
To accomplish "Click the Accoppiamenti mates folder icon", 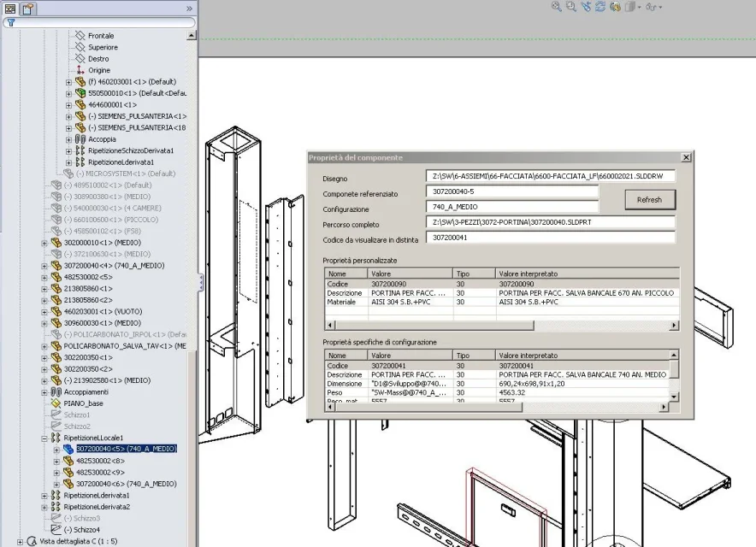I will click(56, 391).
